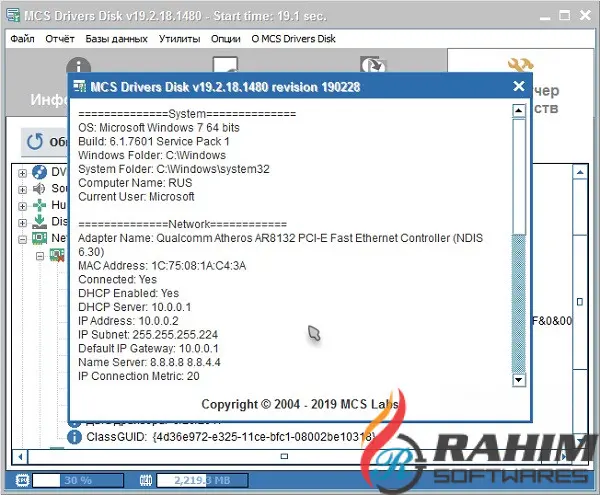Expand the Sound devices tree node

click(x=23, y=189)
